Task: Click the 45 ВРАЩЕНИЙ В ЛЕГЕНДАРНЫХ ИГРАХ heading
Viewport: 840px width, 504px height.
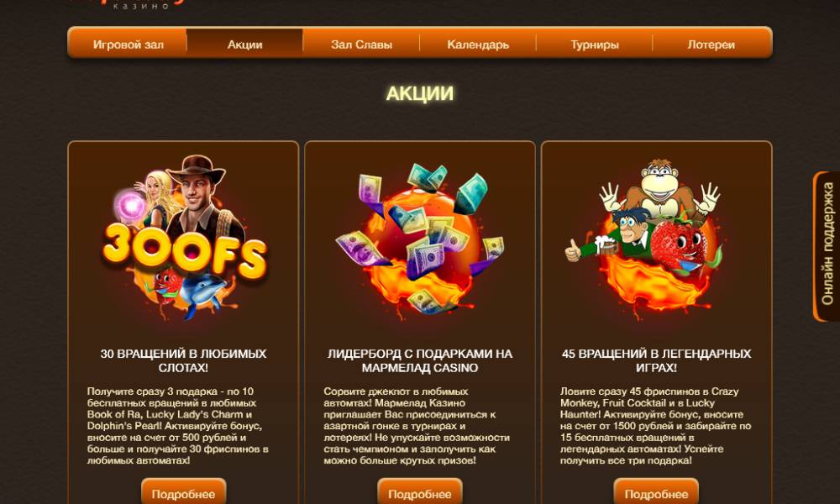Action: (656, 360)
